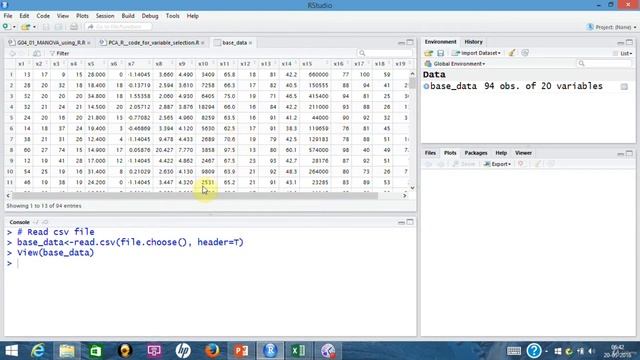Open the recent files dropdown arrow beside Open File
This screenshot has width=640, height=360.
[34, 27]
